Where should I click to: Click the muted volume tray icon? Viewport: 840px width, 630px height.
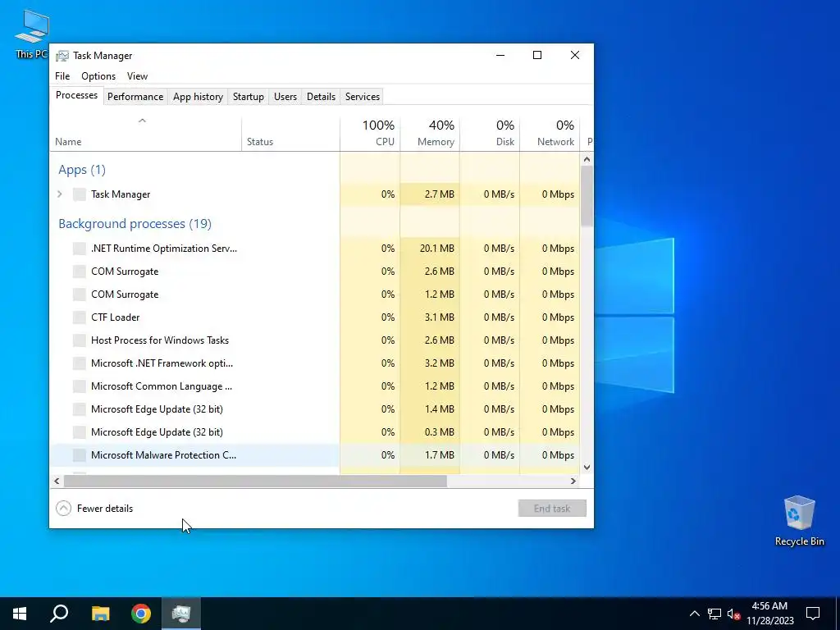(734, 614)
